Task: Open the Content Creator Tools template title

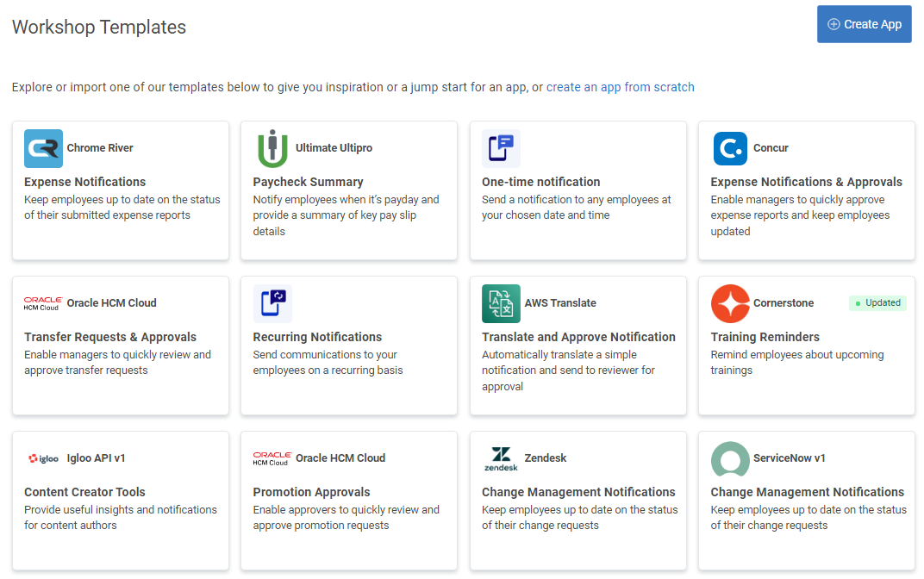Action: point(84,492)
